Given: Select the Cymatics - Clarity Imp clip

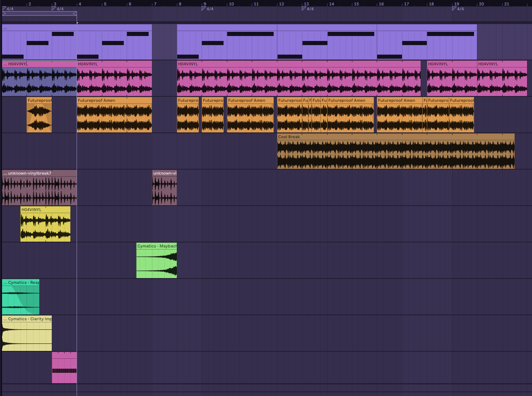Looking at the screenshot, I should tap(27, 333).
